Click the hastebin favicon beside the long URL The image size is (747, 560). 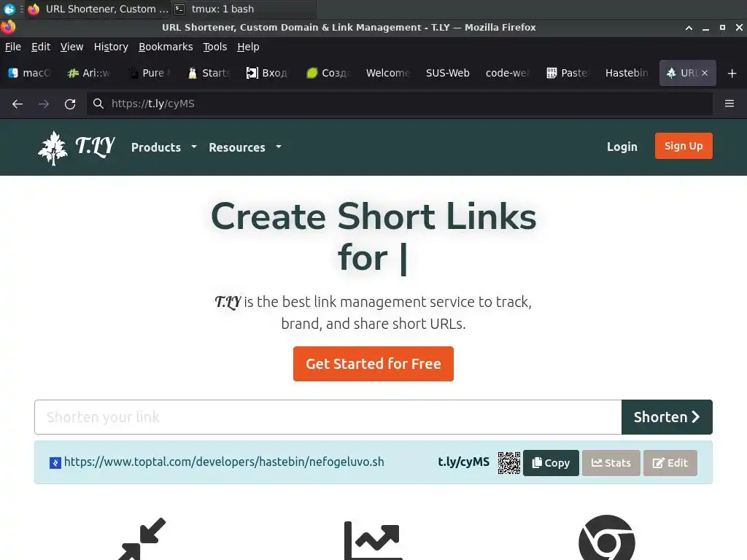coord(55,462)
